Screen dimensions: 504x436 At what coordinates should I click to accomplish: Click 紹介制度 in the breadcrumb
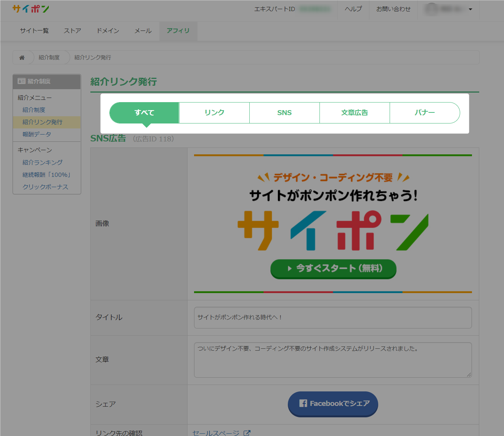pyautogui.click(x=49, y=58)
